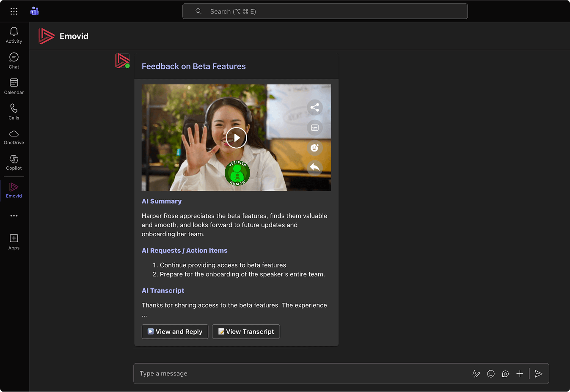Share the video using the share icon
Viewport: 570px width, 392px height.
(315, 107)
